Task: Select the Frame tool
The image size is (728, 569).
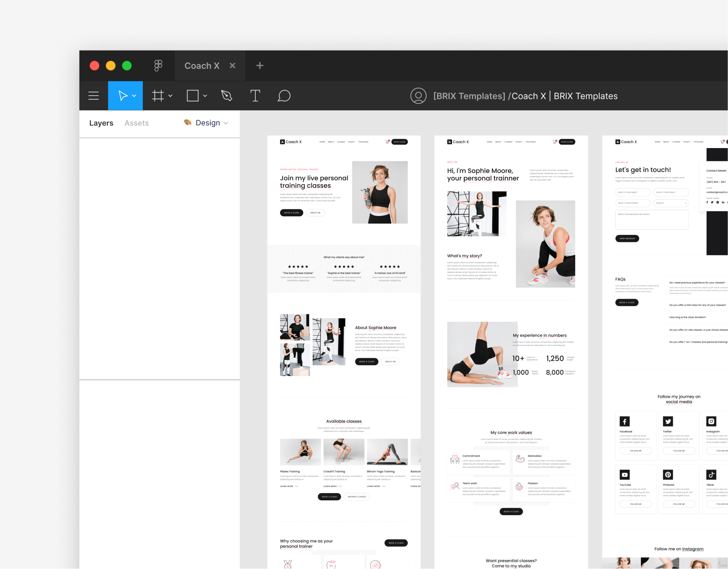Action: tap(158, 96)
